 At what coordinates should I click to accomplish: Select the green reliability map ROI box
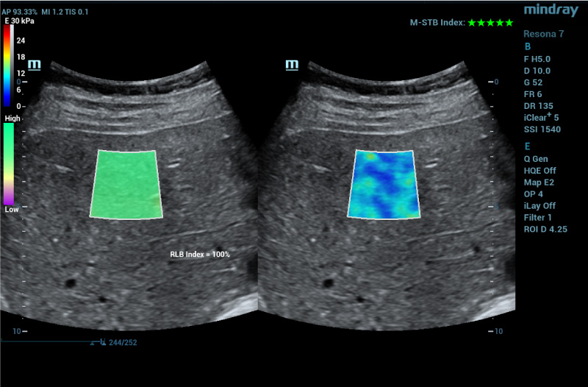click(126, 184)
